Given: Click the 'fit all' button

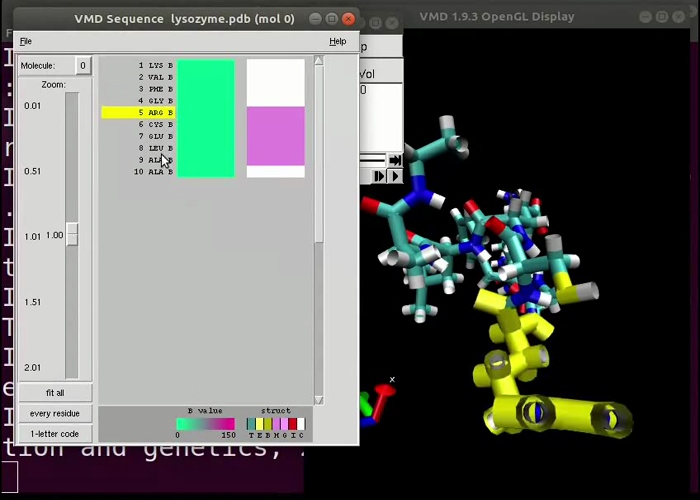Looking at the screenshot, I should point(55,393).
